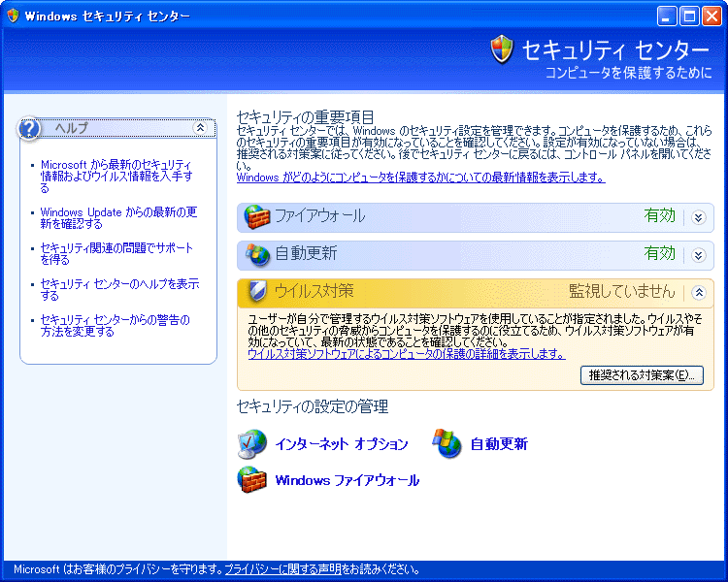Collapse the ウイルス対策 section chevron
Screen dimensions: 728x582
[x=699, y=292]
